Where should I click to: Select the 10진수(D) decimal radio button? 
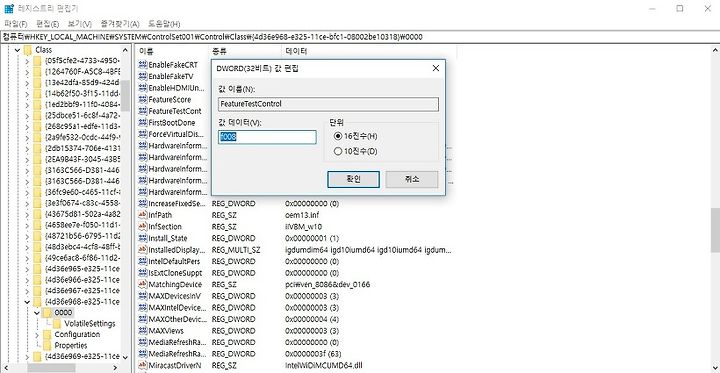click(x=338, y=151)
